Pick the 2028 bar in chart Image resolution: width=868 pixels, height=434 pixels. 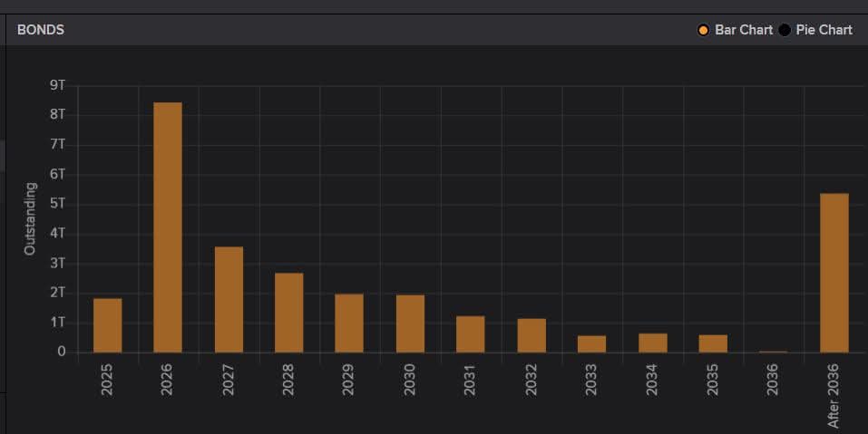(x=289, y=313)
